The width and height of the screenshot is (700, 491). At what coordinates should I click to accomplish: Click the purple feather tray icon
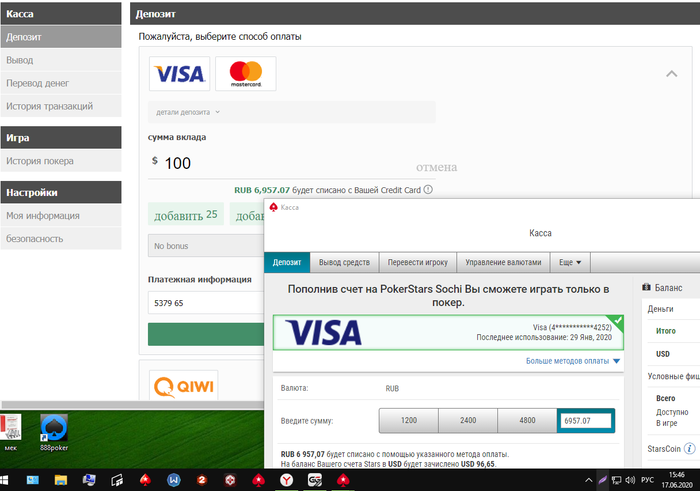pos(603,480)
